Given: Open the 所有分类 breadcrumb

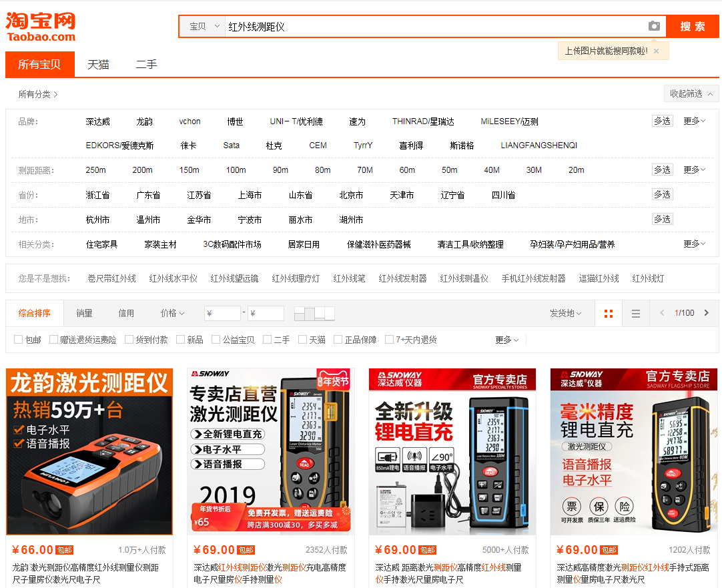Looking at the screenshot, I should [x=38, y=94].
